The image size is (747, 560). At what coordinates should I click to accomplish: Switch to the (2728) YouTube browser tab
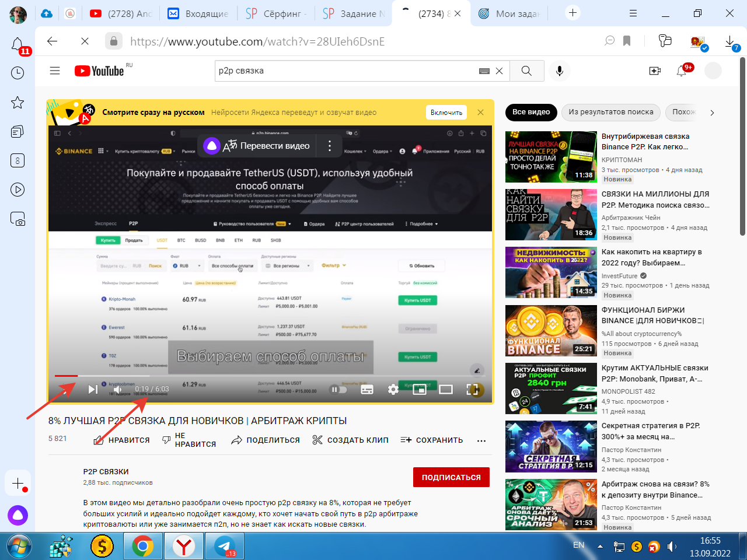[121, 13]
